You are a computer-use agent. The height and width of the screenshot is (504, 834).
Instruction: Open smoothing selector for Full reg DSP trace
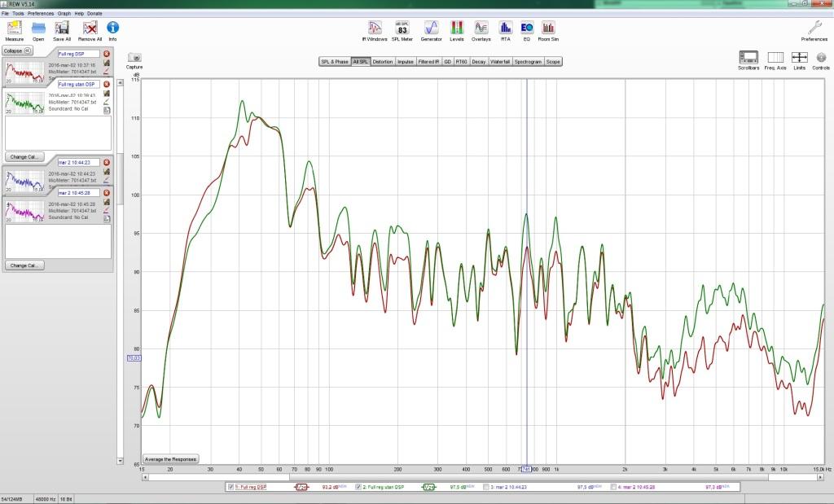point(301,487)
